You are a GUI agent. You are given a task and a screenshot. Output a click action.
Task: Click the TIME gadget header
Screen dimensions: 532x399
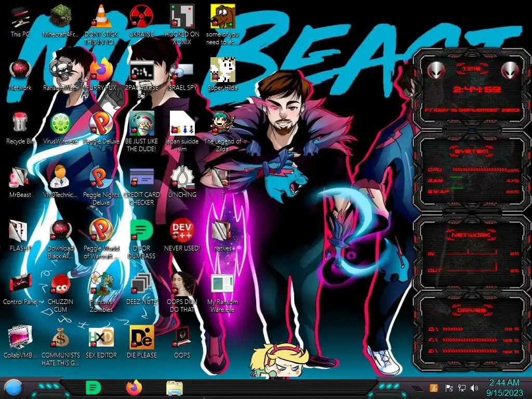[472, 69]
